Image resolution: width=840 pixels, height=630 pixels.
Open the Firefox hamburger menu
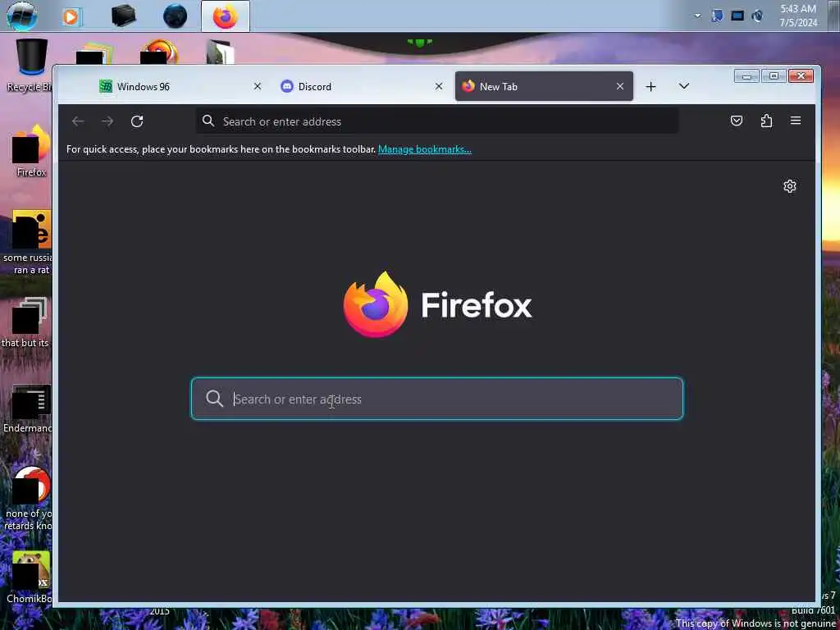[796, 121]
